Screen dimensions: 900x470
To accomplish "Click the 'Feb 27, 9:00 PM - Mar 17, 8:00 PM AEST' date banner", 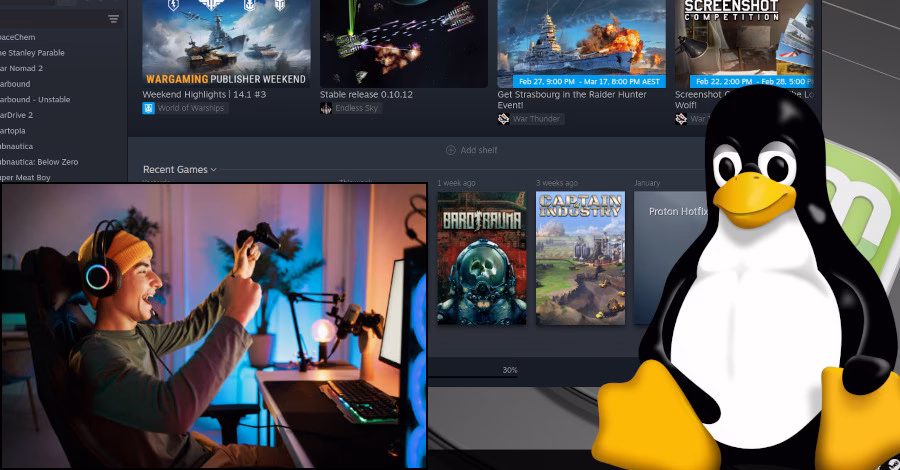I will point(589,81).
